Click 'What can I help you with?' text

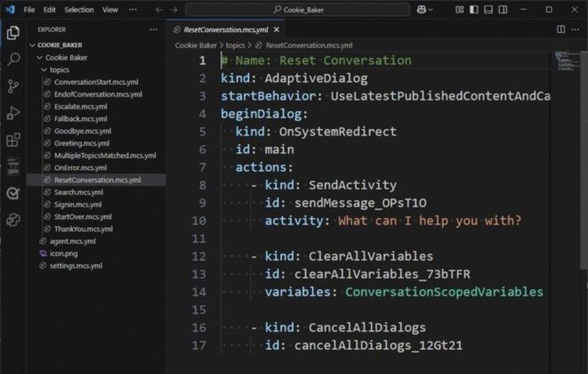tap(430, 221)
